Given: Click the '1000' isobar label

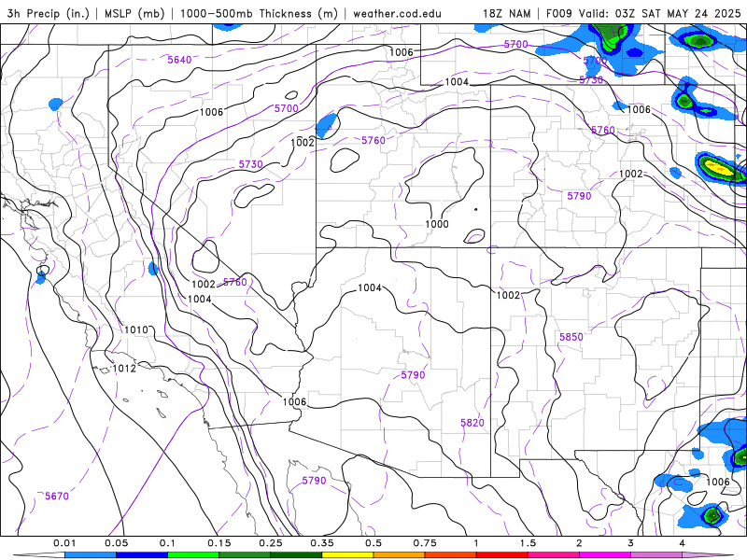Looking at the screenshot, I should click(437, 224).
